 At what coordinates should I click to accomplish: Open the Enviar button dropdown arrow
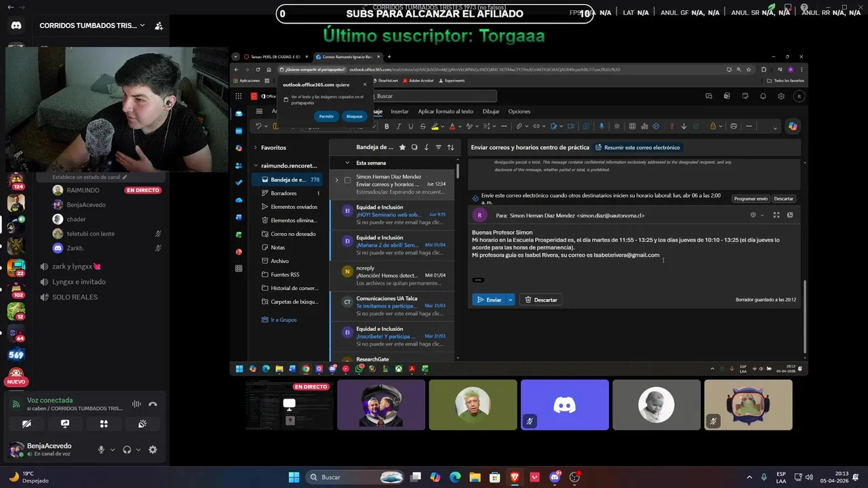[510, 300]
